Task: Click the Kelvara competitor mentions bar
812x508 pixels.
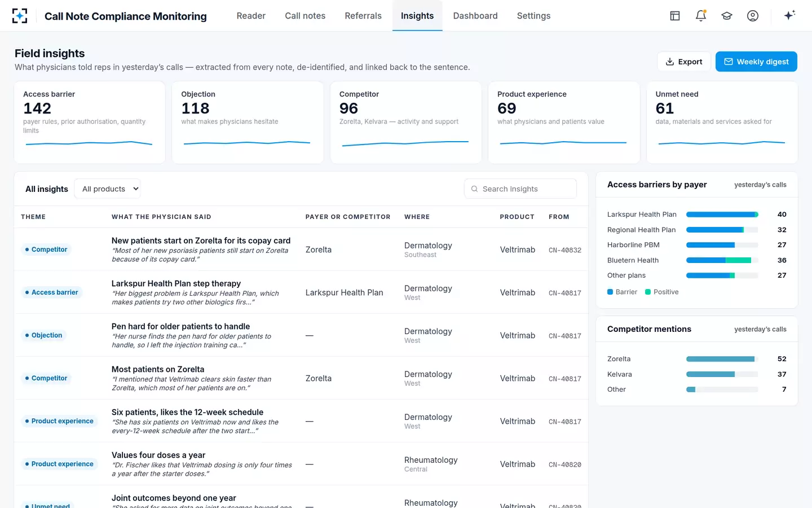Action: coord(722,374)
